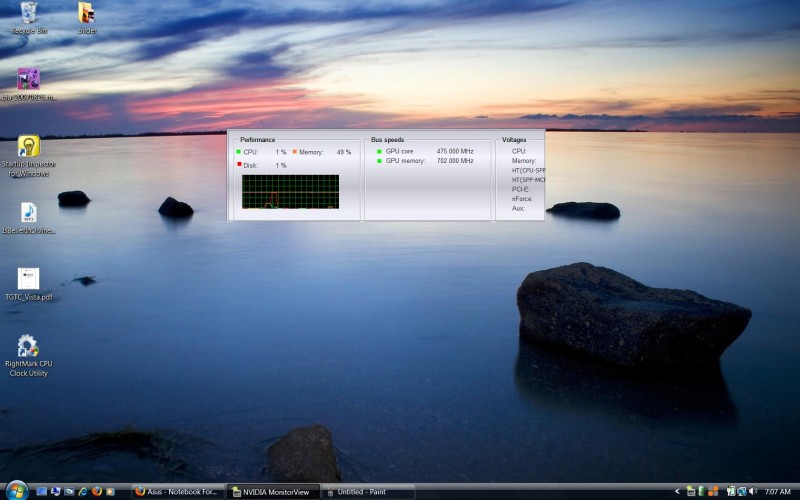Launch RightMark CPU Clock Utility shortcut
800x500 pixels.
(28, 347)
